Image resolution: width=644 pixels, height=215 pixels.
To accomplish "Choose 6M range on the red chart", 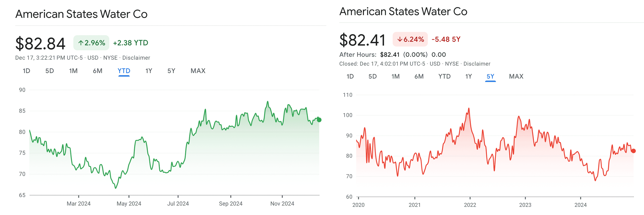I will click(x=419, y=76).
